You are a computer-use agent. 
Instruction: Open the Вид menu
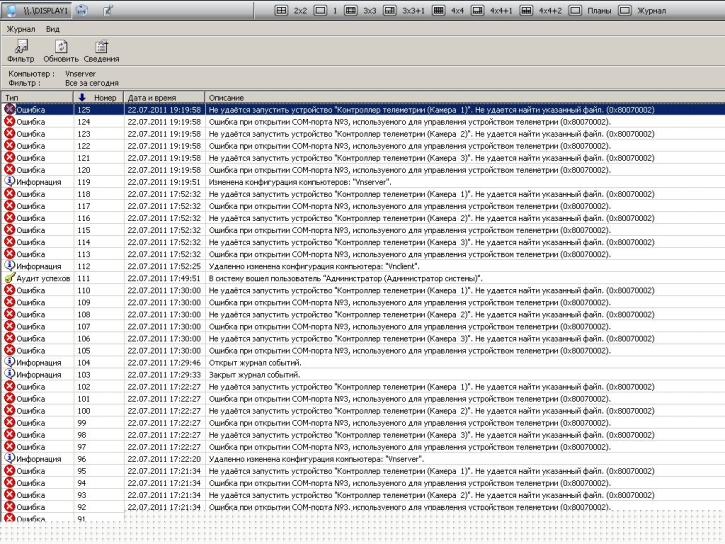(52, 30)
